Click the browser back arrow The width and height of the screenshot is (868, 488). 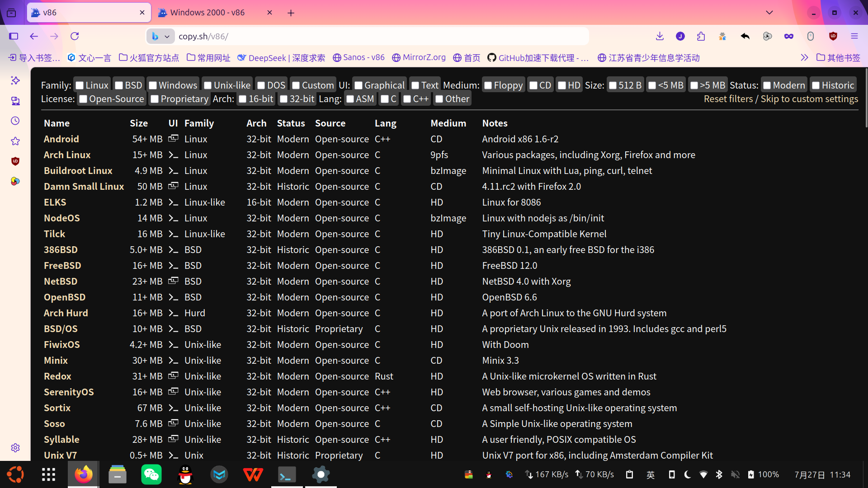[34, 36]
